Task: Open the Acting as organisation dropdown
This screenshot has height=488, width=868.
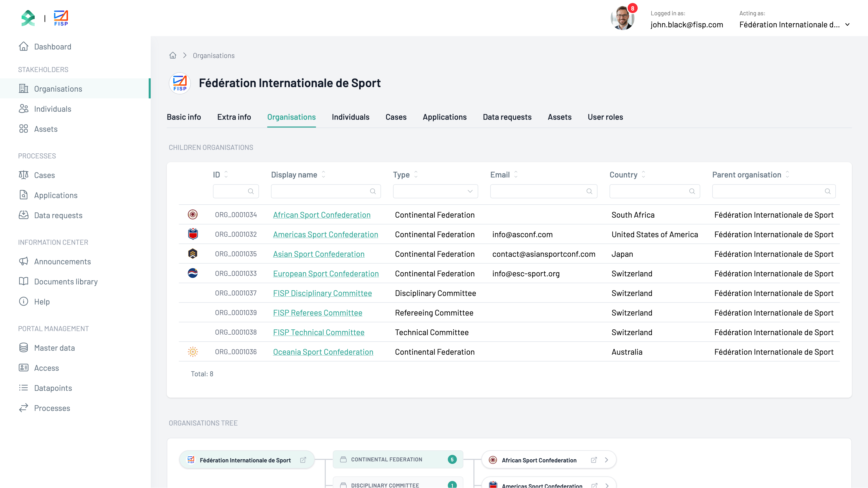Action: 795,25
